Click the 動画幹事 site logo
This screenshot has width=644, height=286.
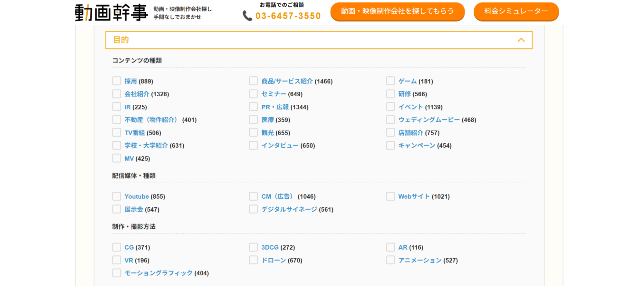[111, 13]
